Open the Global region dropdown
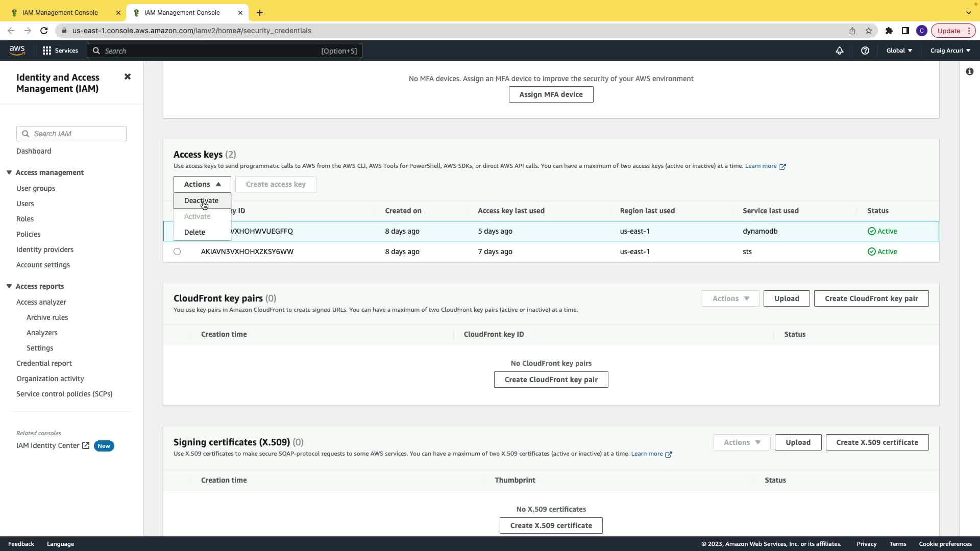 (x=899, y=51)
